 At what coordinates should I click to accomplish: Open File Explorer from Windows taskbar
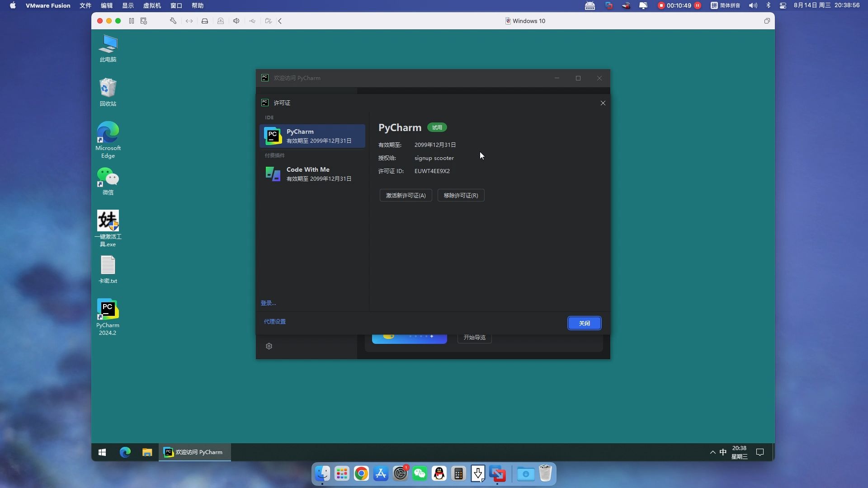point(147,452)
